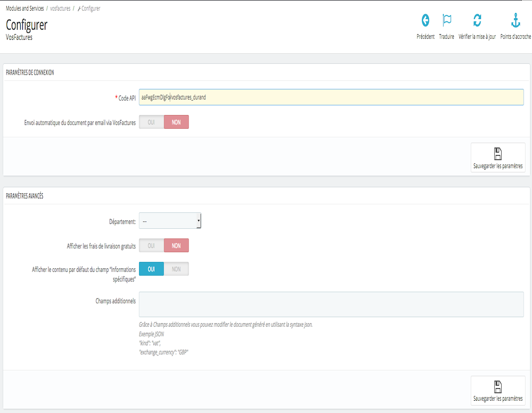Click the Champs additionnels label
Screen dimensions: 532x413
point(115,301)
